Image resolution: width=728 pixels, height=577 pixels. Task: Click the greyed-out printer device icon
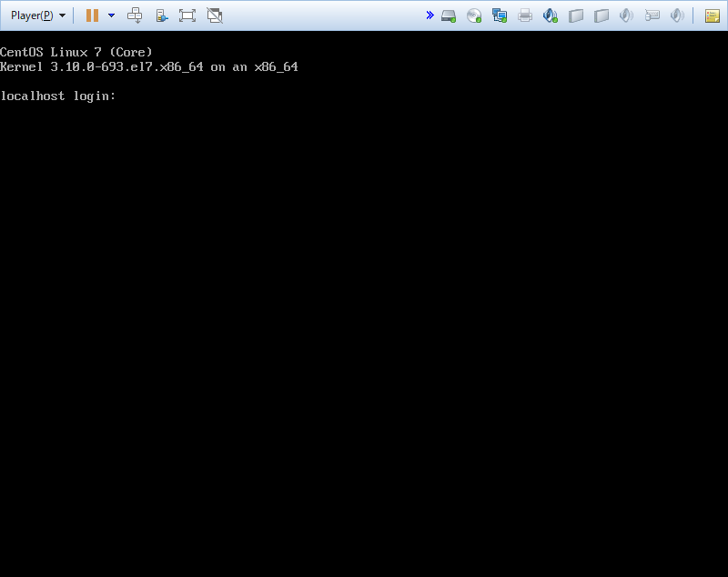(525, 15)
